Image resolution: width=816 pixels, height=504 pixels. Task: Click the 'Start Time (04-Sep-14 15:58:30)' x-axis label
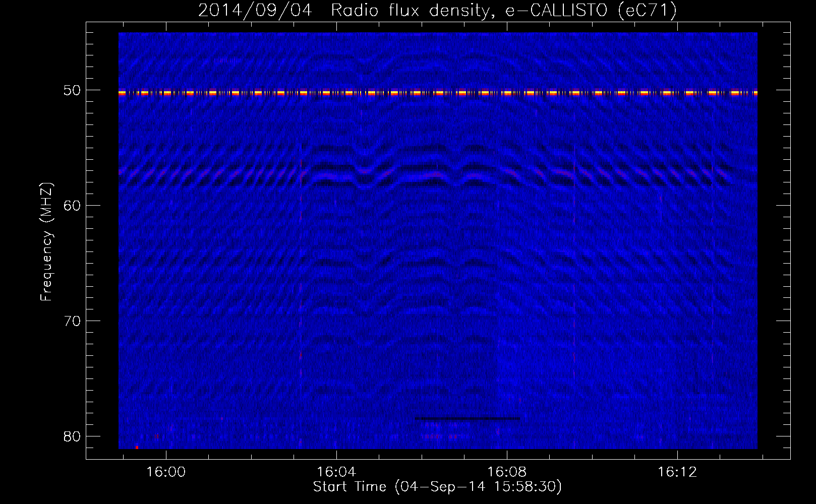click(x=437, y=487)
